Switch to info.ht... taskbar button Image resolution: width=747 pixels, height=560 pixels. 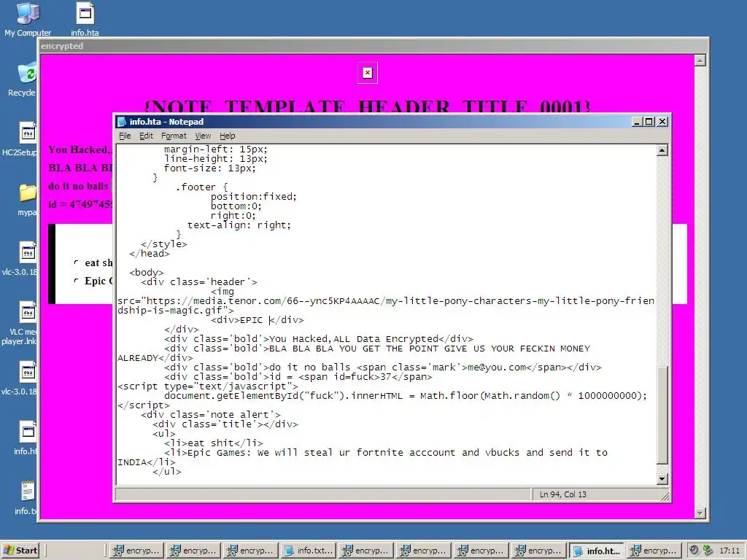[x=597, y=551]
